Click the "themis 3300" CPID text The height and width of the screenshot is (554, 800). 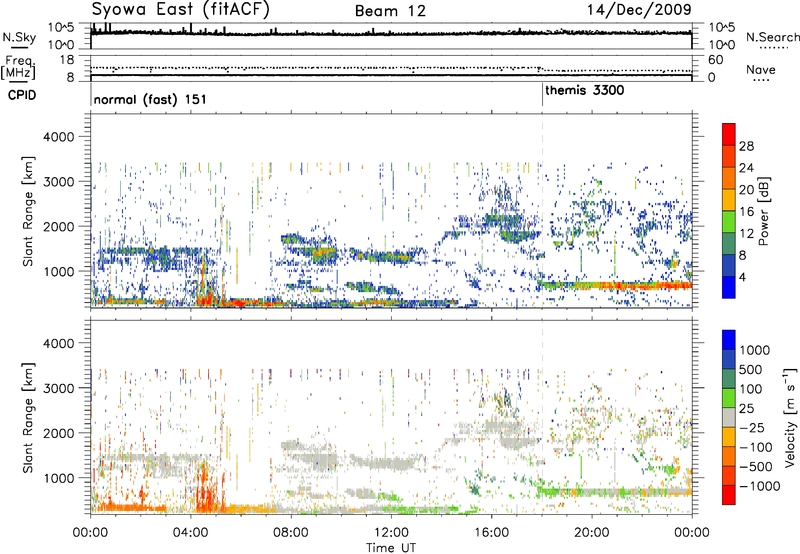coord(585,91)
